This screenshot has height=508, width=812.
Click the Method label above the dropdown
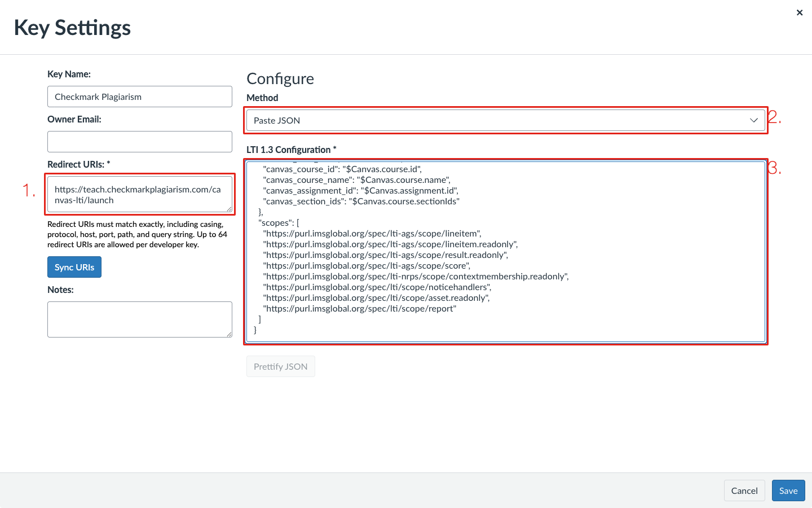[262, 98]
